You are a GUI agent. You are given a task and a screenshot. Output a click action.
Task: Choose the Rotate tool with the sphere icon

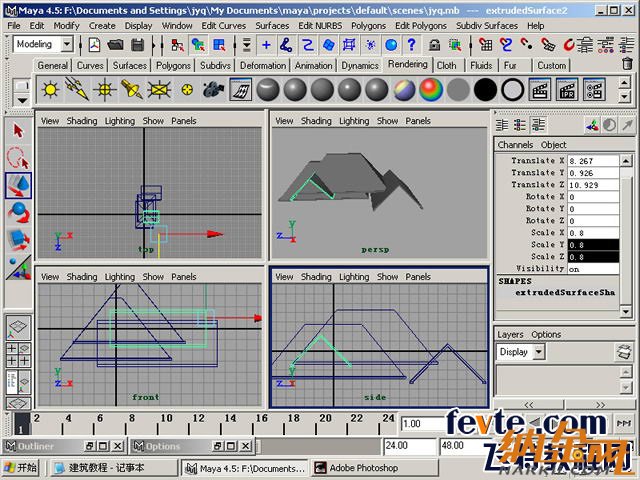click(18, 212)
